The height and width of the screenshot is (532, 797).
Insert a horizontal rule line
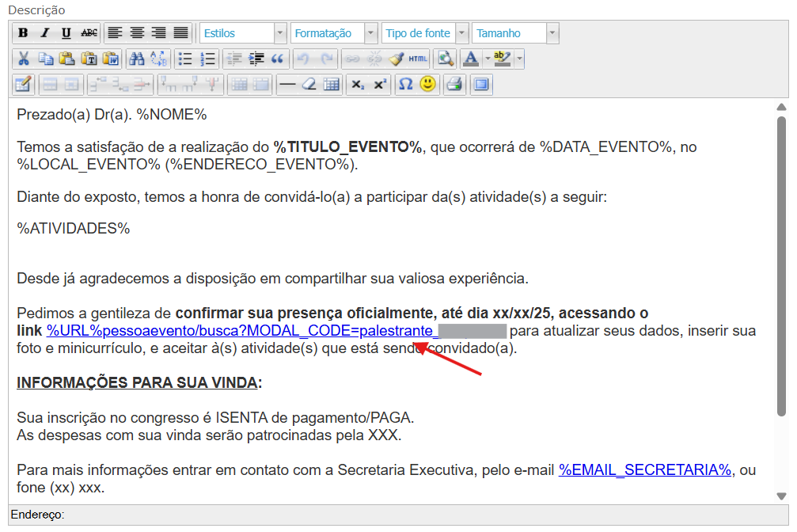[287, 84]
